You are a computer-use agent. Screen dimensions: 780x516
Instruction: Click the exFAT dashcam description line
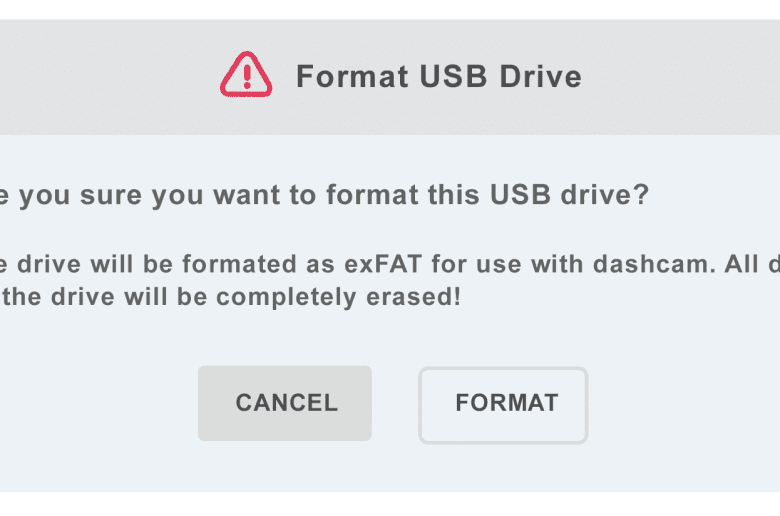390,264
